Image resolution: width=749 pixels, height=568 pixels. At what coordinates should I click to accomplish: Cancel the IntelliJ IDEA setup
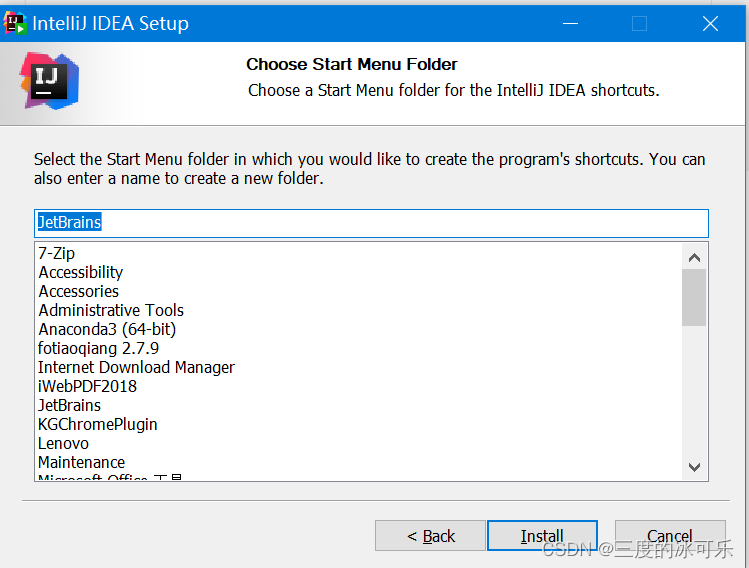click(x=670, y=536)
